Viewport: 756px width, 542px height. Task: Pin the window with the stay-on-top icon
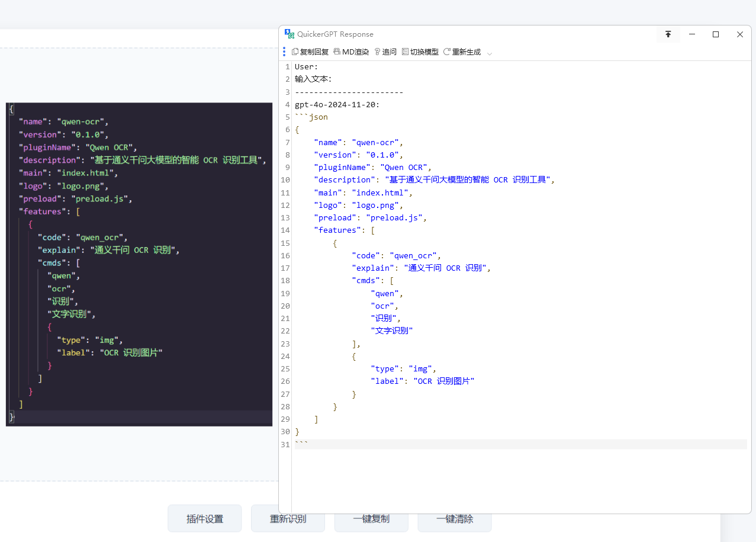pos(668,34)
